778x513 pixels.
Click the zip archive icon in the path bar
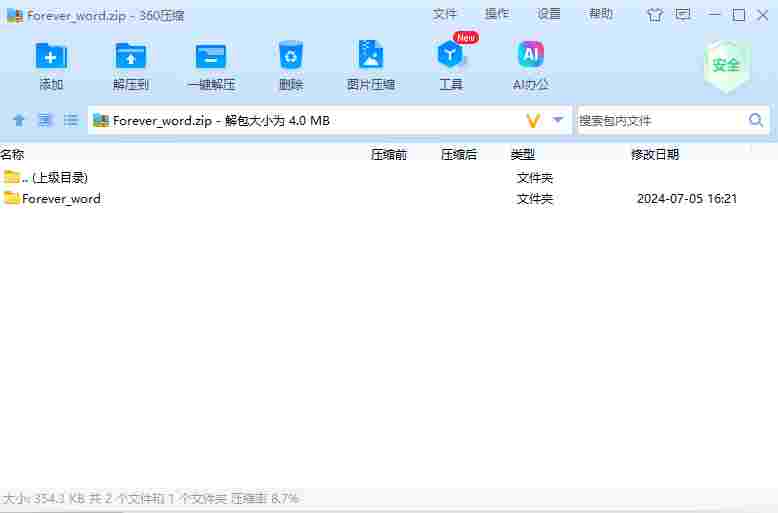click(x=101, y=120)
